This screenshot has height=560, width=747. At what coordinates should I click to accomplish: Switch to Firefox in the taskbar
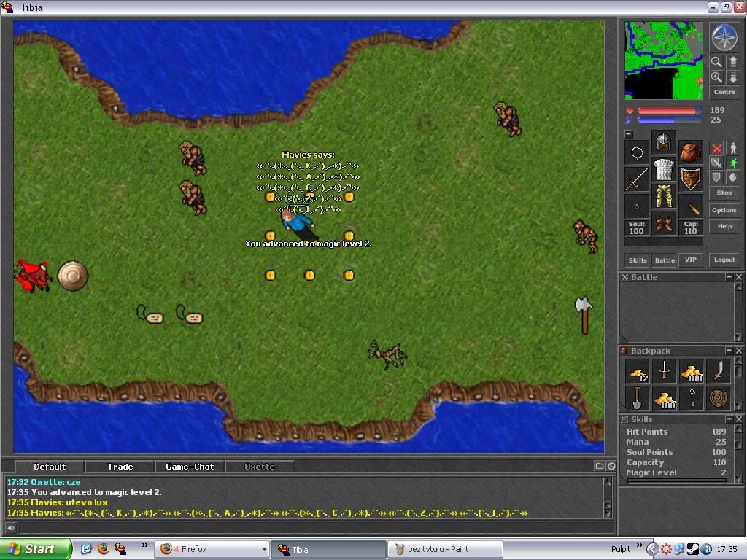212,549
